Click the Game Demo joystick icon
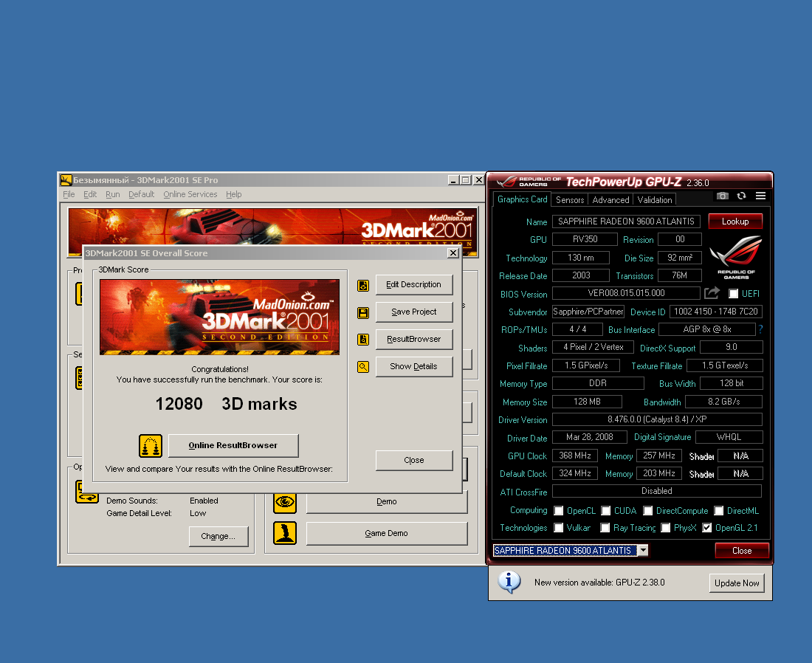Viewport: 812px width, 663px height. [285, 533]
